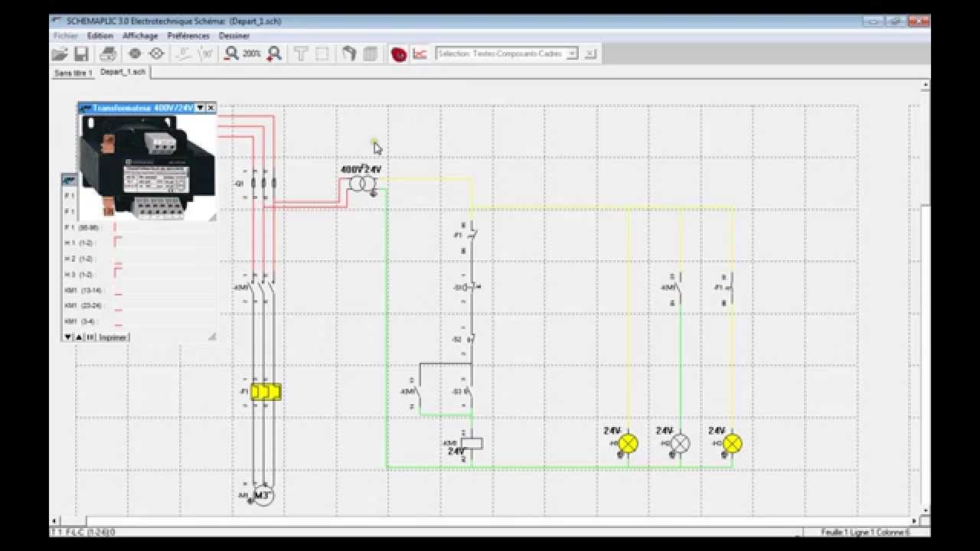This screenshot has height=551, width=980.
Task: Open the Fichier menu
Action: point(66,35)
